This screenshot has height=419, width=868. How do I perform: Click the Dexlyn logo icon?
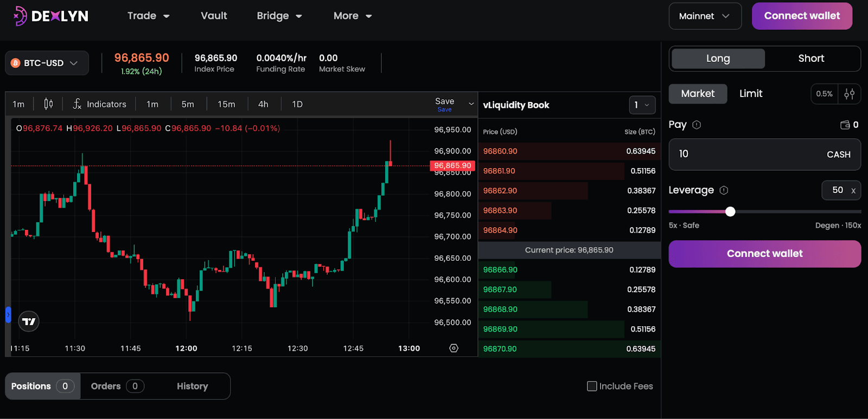[x=20, y=16]
